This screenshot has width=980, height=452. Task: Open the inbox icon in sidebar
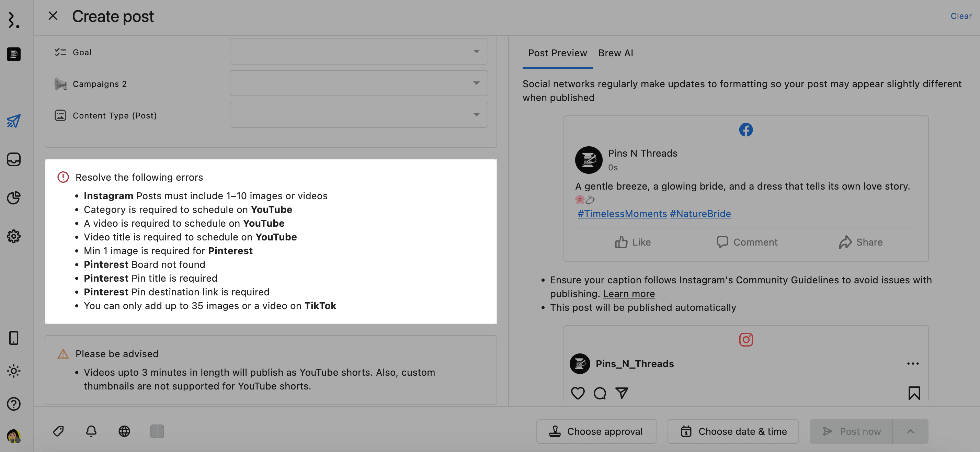click(x=14, y=159)
